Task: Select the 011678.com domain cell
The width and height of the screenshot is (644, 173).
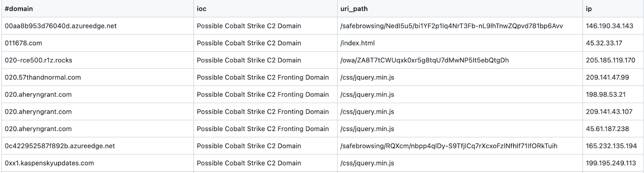Action: click(x=23, y=43)
